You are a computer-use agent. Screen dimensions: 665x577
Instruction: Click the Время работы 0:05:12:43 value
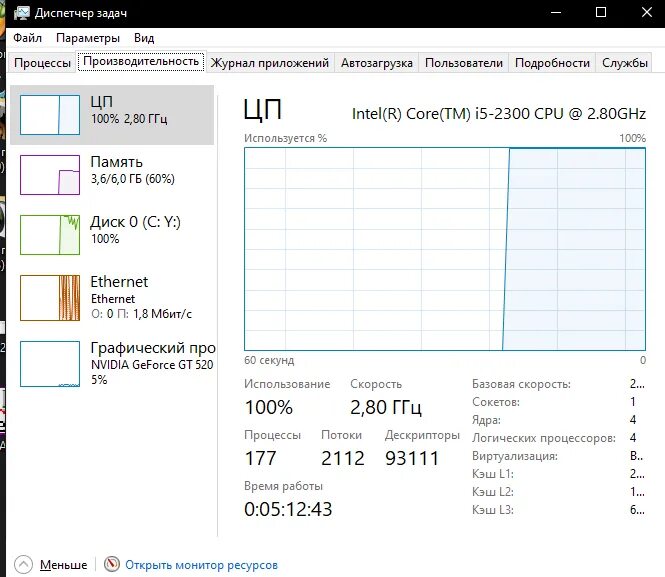(x=288, y=509)
